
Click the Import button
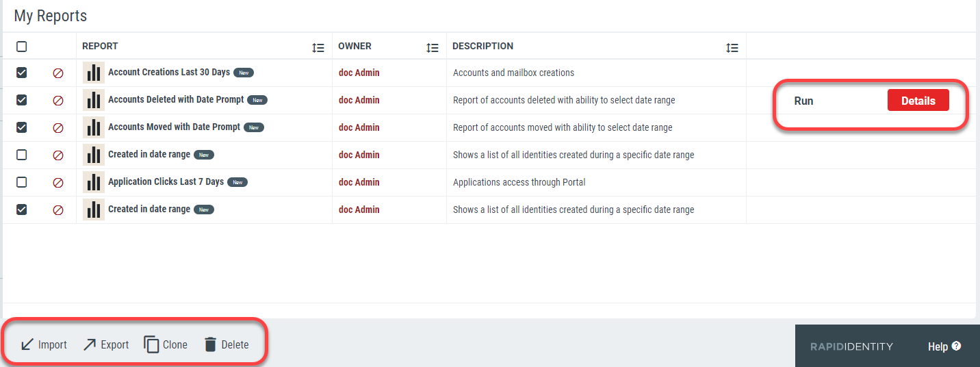(44, 344)
